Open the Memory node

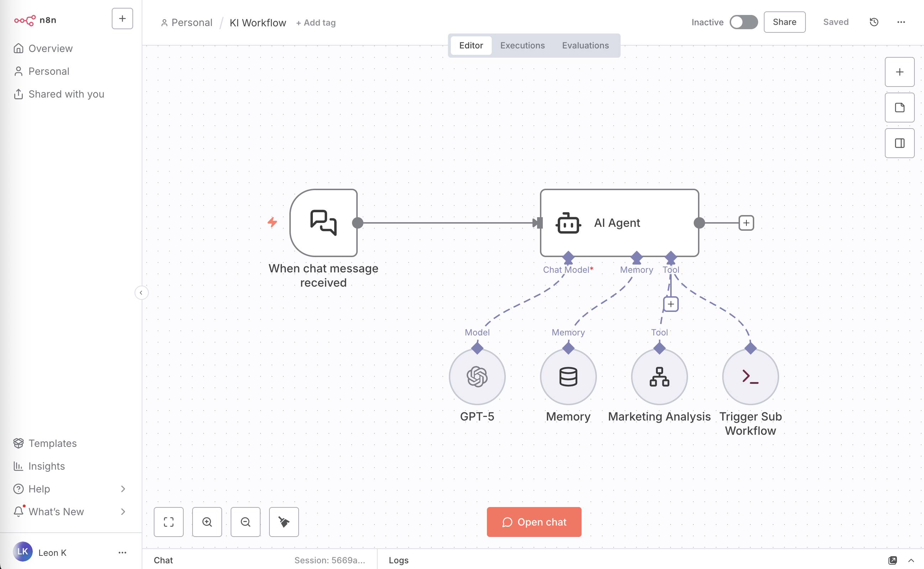pos(568,376)
